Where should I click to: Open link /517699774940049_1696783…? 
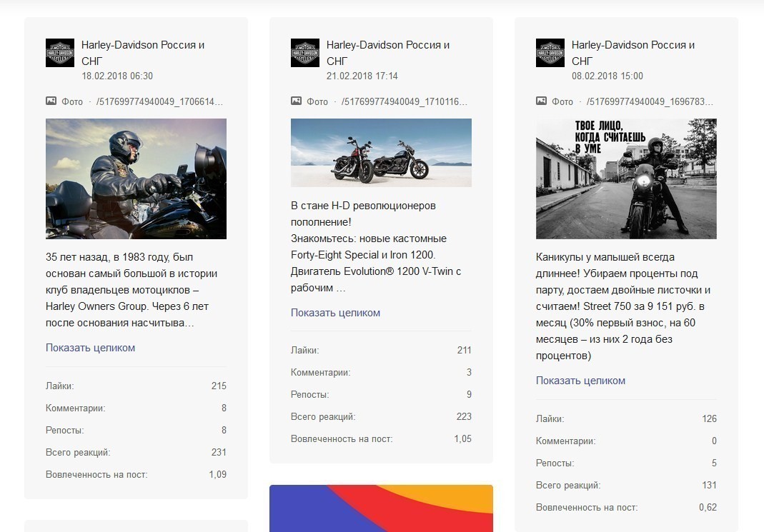pyautogui.click(x=650, y=101)
